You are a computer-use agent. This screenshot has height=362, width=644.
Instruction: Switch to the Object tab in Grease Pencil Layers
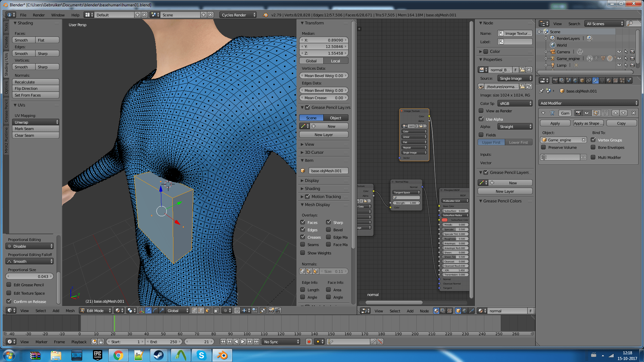click(x=336, y=118)
